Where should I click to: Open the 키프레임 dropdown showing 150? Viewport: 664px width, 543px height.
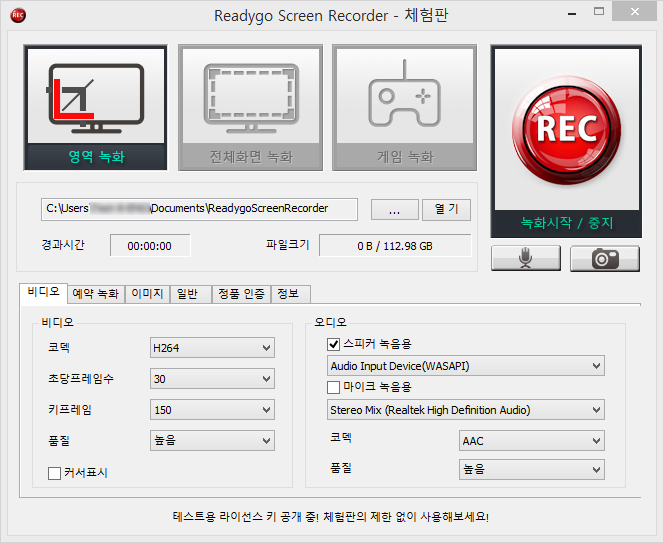(212, 410)
